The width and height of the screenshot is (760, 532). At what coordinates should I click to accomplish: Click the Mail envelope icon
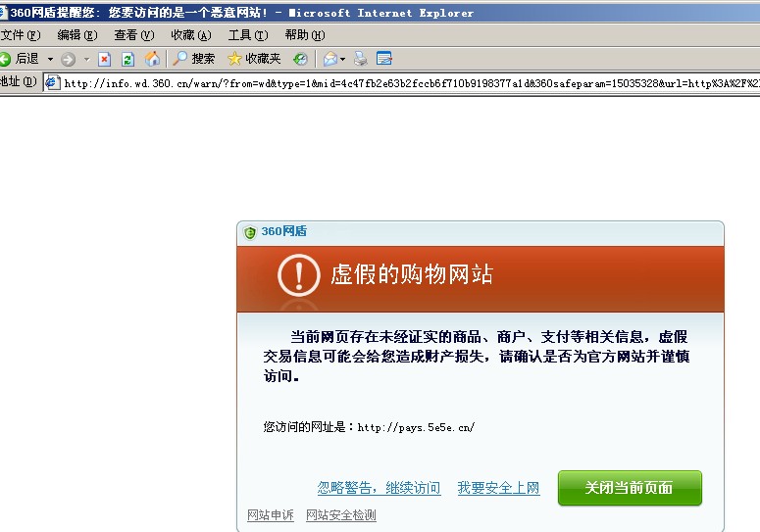pyautogui.click(x=330, y=59)
